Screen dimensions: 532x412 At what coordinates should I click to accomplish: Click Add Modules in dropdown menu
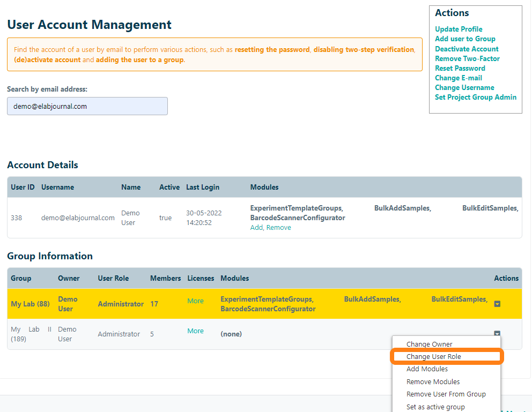(x=427, y=369)
